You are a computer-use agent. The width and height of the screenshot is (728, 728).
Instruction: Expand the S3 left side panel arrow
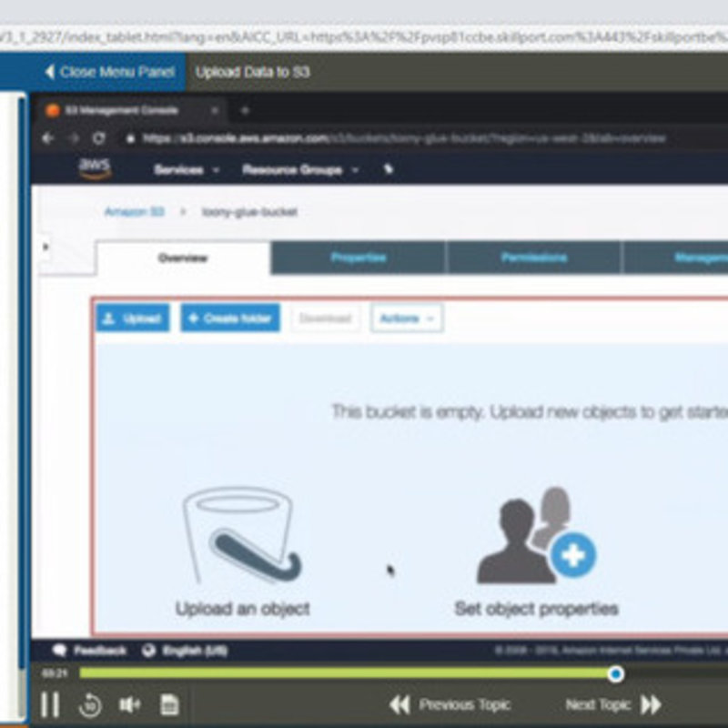click(45, 247)
